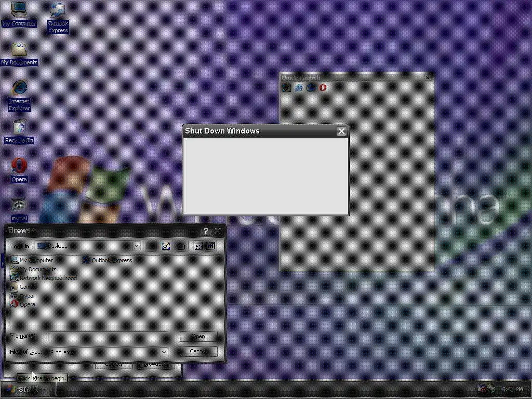Click the second system tray icon
532x399 pixels.
point(490,389)
